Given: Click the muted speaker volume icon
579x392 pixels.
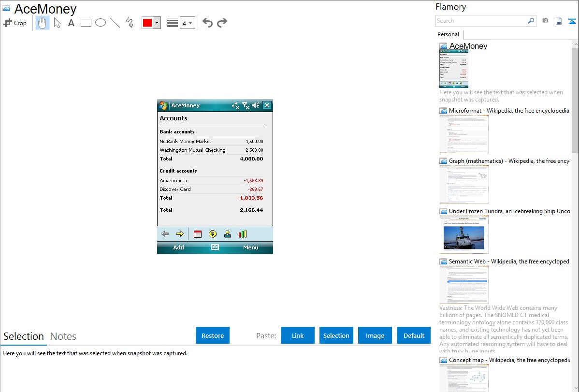Looking at the screenshot, I should [x=256, y=106].
